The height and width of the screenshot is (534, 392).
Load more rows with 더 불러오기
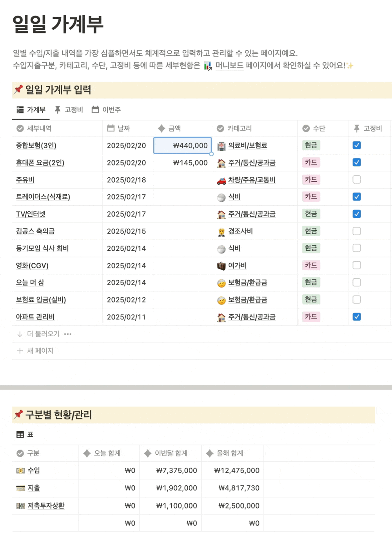tap(38, 334)
